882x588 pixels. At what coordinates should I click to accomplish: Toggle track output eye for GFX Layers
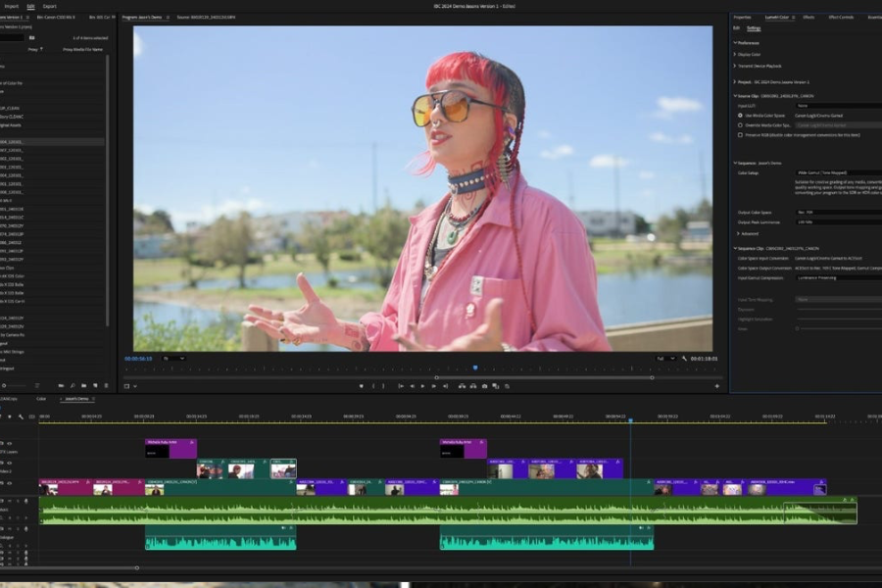pos(9,443)
